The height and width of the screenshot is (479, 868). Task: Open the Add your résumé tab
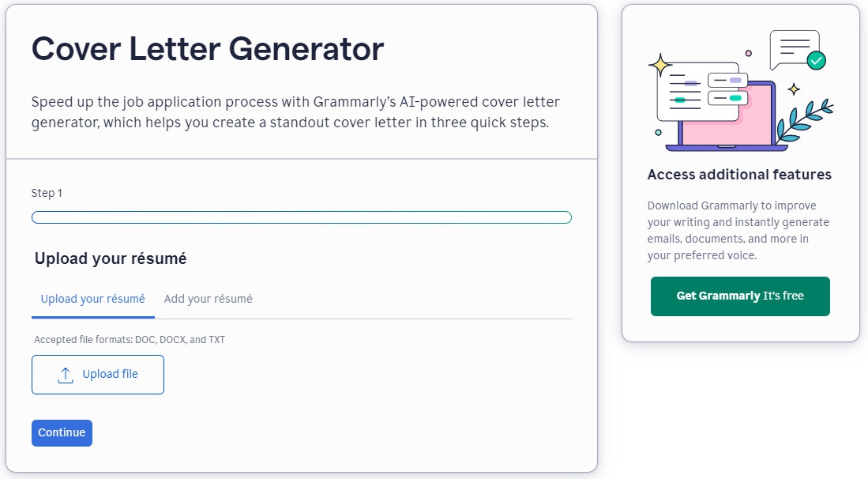pyautogui.click(x=209, y=299)
